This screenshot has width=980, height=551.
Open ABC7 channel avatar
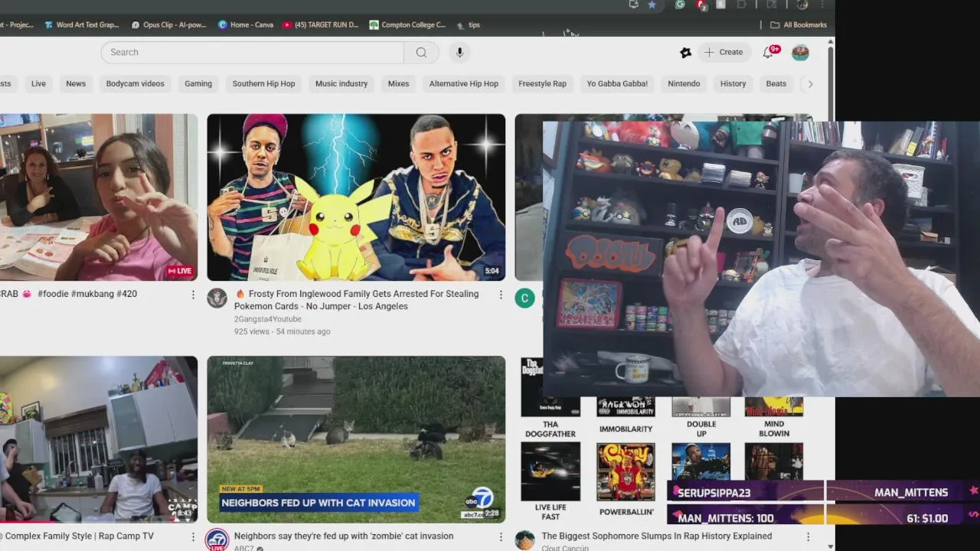tap(217, 539)
